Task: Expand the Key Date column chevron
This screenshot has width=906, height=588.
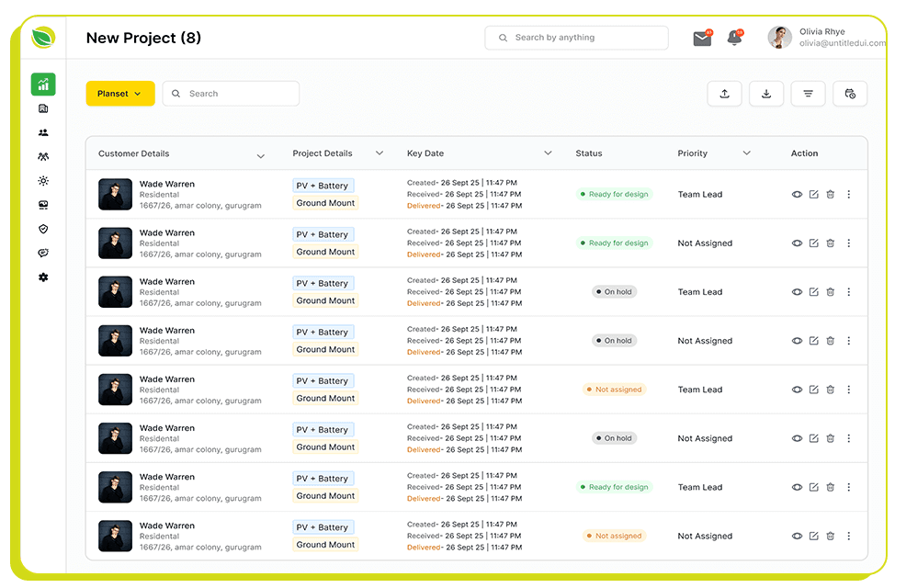Action: coord(548,153)
